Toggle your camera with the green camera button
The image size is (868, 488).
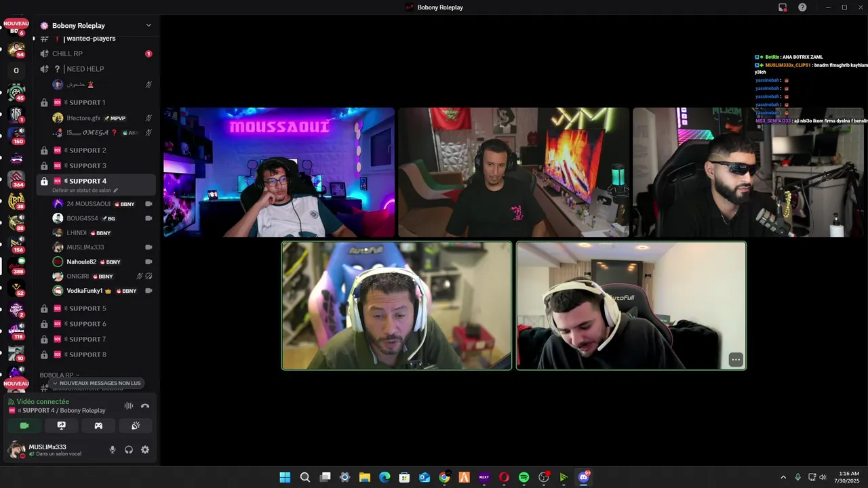click(24, 426)
